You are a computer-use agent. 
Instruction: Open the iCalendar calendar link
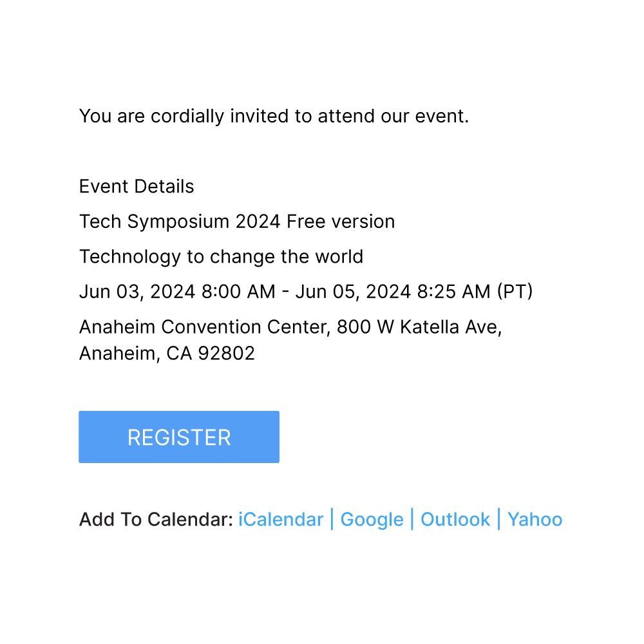(x=281, y=520)
